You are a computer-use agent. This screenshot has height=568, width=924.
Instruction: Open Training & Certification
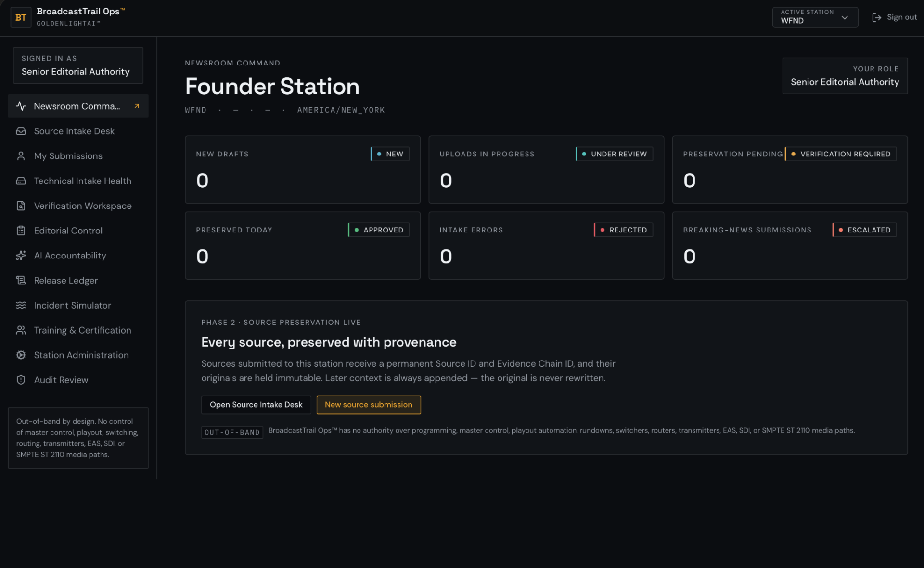(x=78, y=330)
